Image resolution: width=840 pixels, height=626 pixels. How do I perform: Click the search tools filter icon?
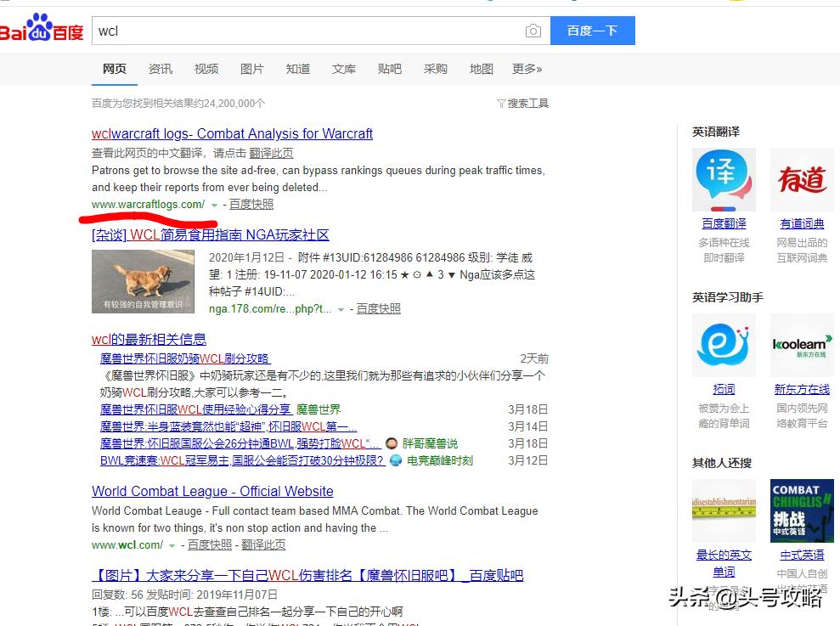click(x=501, y=104)
